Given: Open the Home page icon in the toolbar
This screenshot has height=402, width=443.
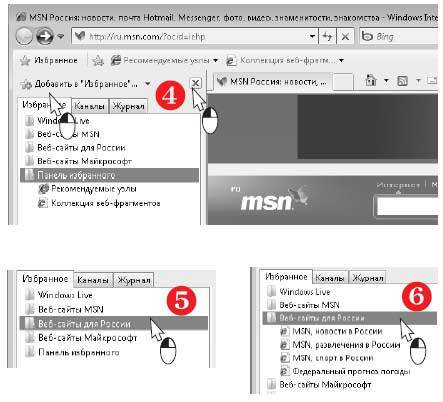Looking at the screenshot, I should tap(371, 81).
